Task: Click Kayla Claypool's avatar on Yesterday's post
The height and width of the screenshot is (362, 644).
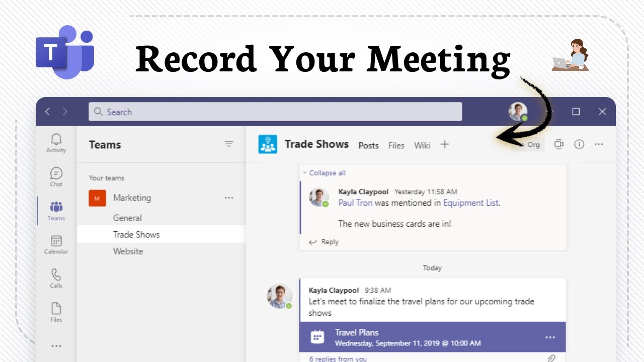Action: point(319,198)
